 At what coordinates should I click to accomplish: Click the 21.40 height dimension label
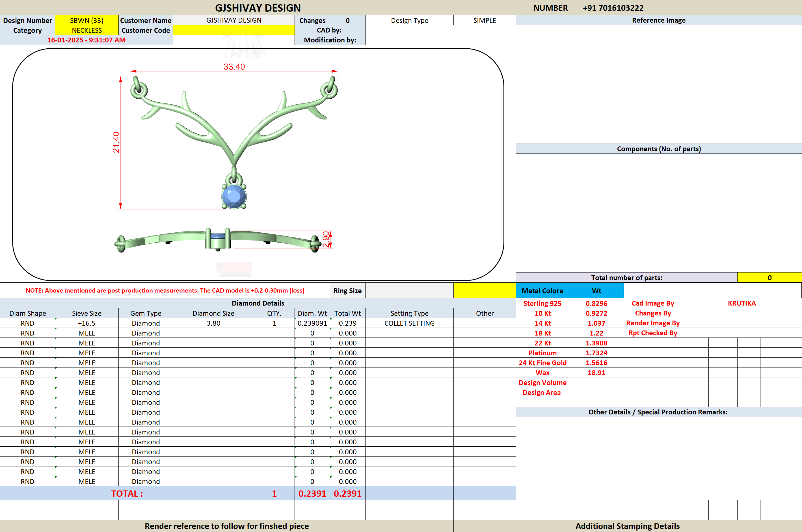116,142
